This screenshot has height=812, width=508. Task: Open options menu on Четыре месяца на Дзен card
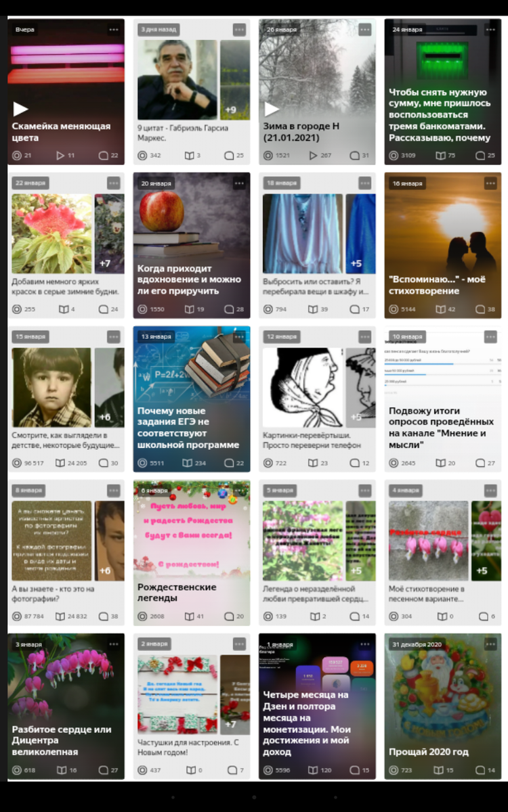(x=365, y=644)
